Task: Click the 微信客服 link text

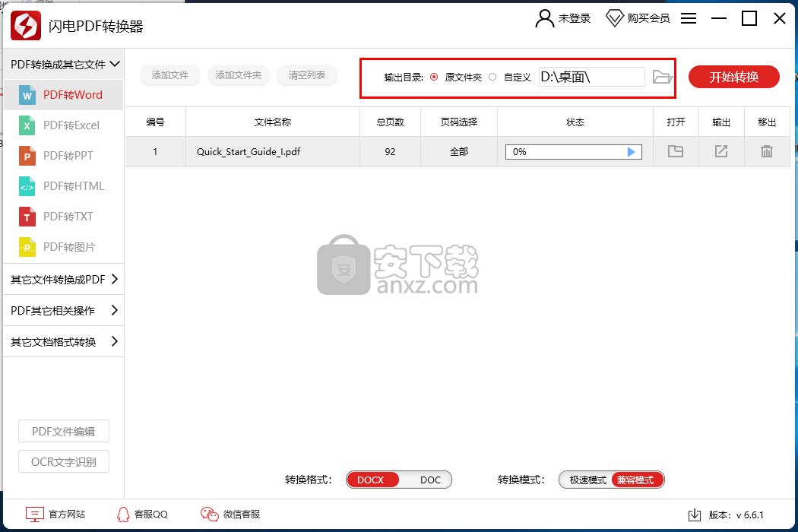Action: [x=241, y=515]
